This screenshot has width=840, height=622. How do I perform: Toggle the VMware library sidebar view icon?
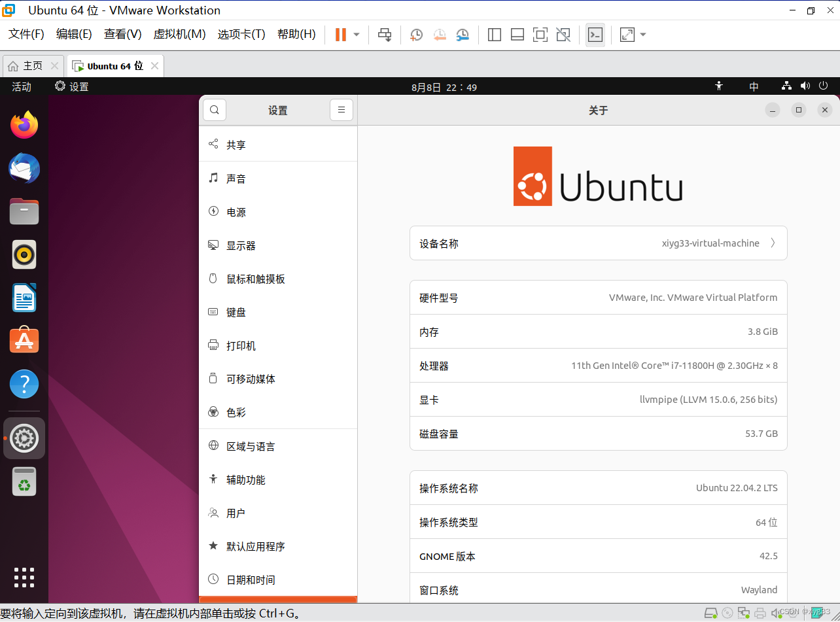[495, 35]
